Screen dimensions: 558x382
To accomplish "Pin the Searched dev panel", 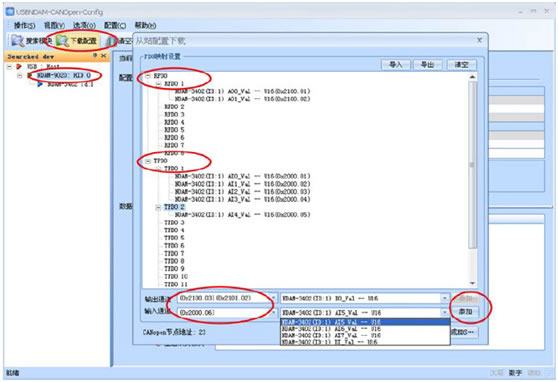I will tap(95, 56).
